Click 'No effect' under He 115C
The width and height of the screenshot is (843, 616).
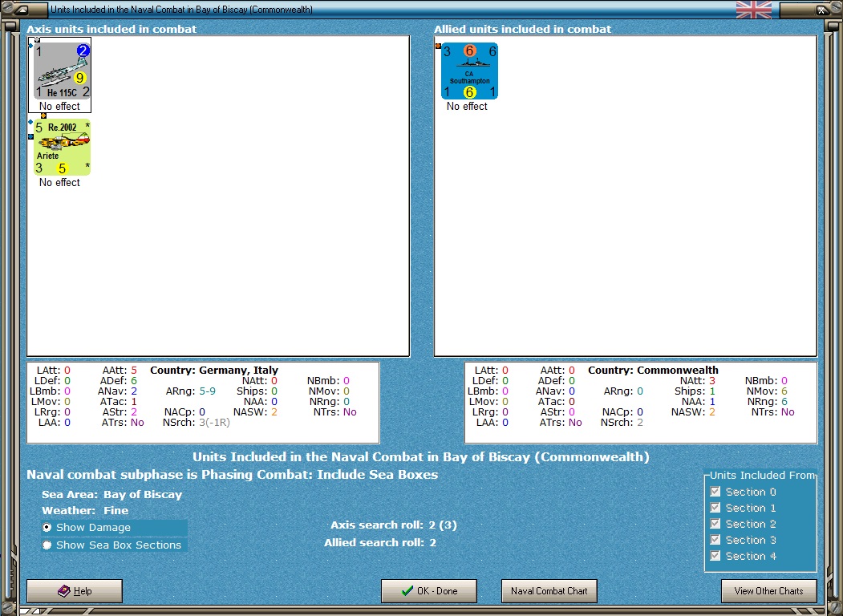pyautogui.click(x=59, y=107)
